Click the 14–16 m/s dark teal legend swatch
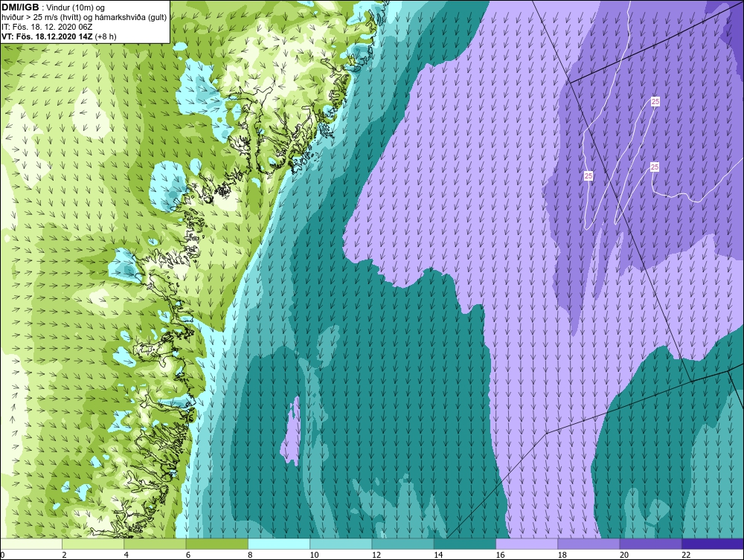 click(x=465, y=544)
